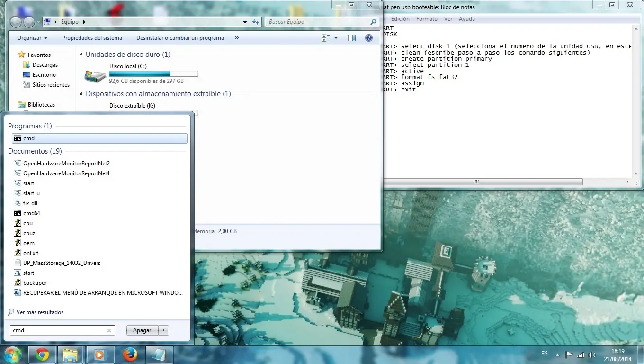The height and width of the screenshot is (364, 644).
Task: Go back in Explorer window
Action: (x=15, y=22)
